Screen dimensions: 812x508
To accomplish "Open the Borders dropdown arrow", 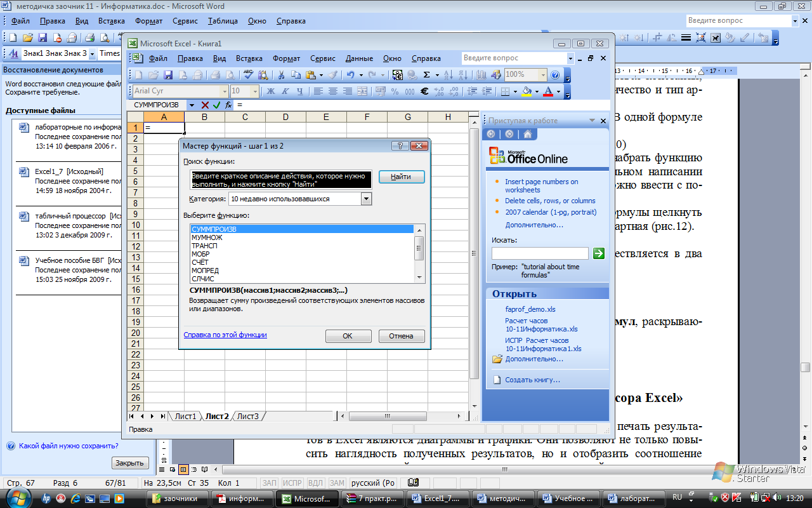I will point(515,91).
